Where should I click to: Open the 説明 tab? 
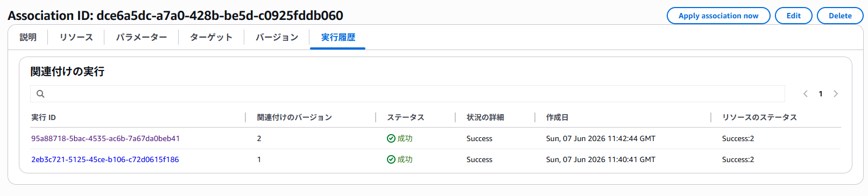28,37
